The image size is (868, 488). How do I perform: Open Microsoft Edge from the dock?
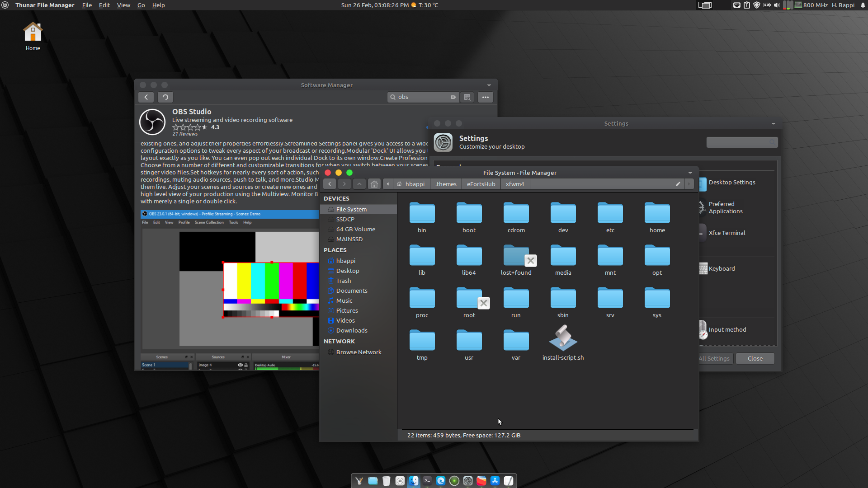441,481
